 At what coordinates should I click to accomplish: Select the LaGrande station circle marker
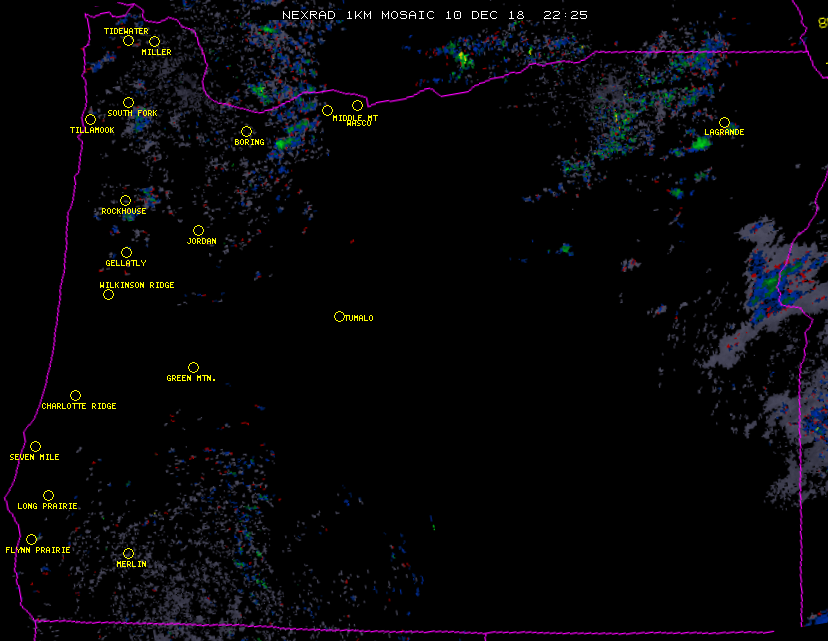(x=724, y=122)
